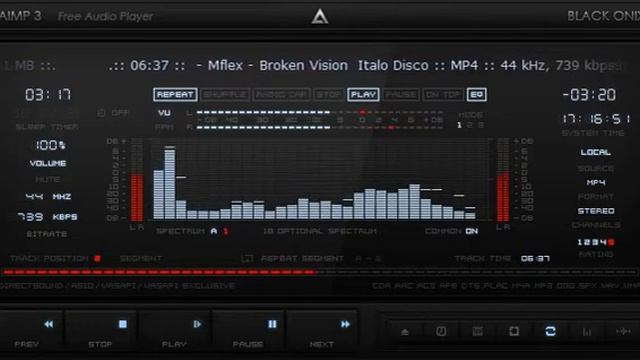Check the REPEAT SEGMENT checkbox
Image resolution: width=640 pixels, height=360 pixels.
coord(247,258)
